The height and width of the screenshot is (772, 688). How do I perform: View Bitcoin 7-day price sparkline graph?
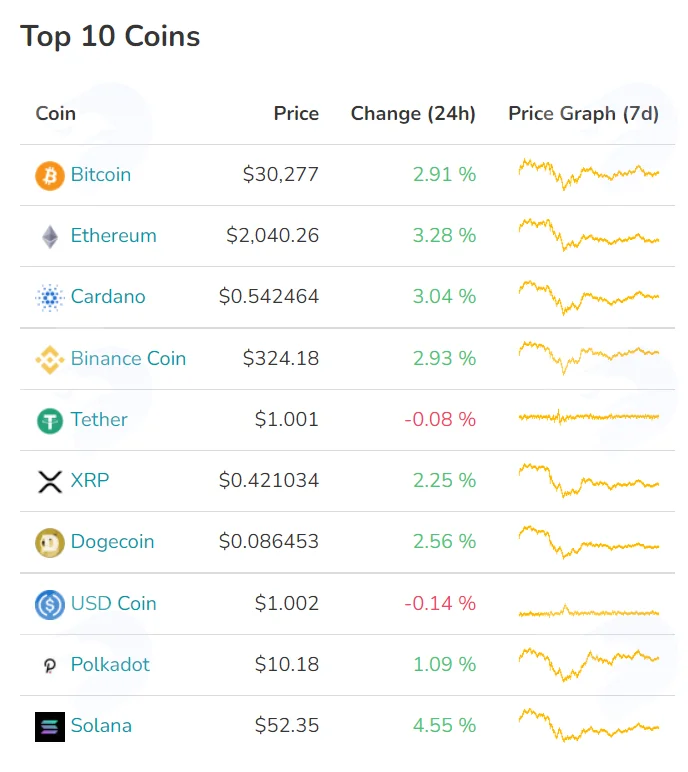589,174
